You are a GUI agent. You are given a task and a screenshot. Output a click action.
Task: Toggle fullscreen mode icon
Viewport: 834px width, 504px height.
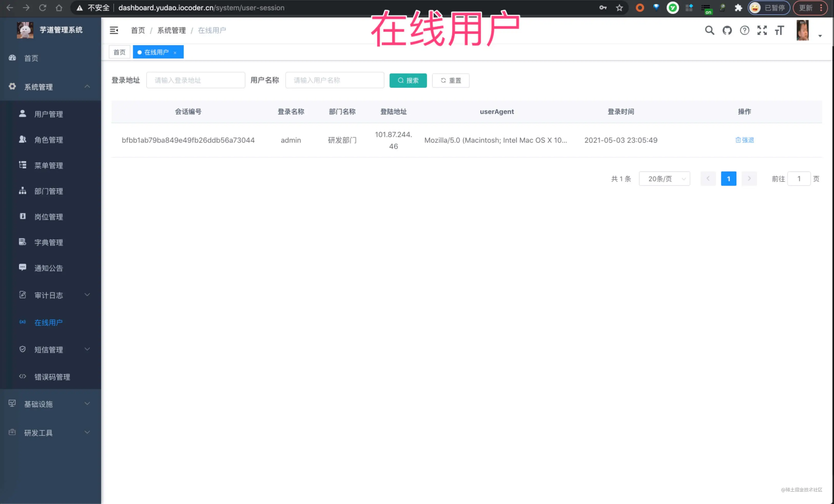762,31
